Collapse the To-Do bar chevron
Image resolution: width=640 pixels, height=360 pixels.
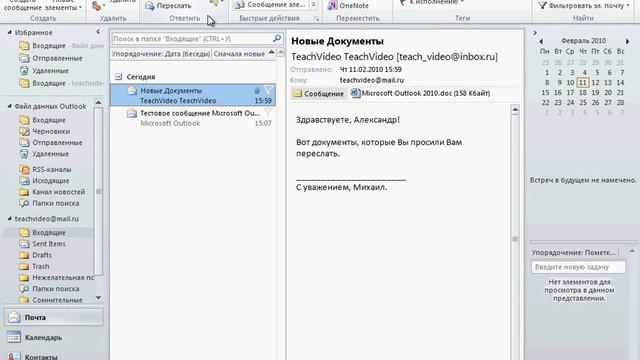[x=535, y=33]
